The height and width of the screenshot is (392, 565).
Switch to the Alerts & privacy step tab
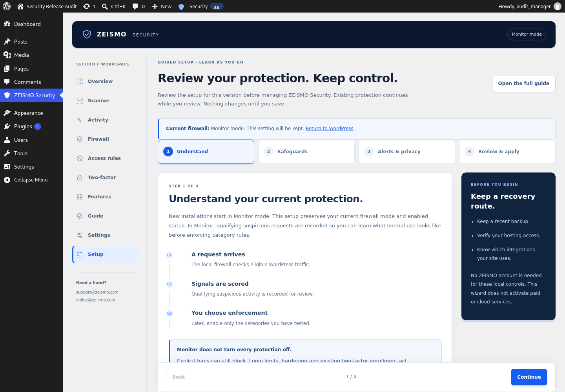407,152
